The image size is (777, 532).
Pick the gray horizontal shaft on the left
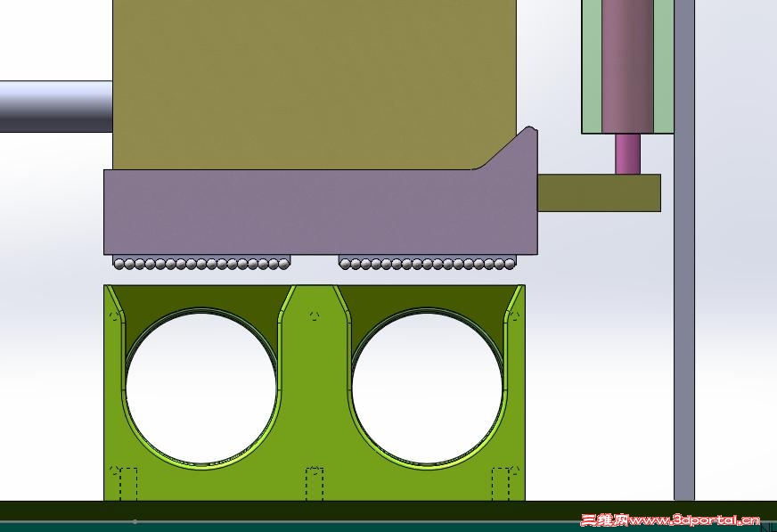56,107
